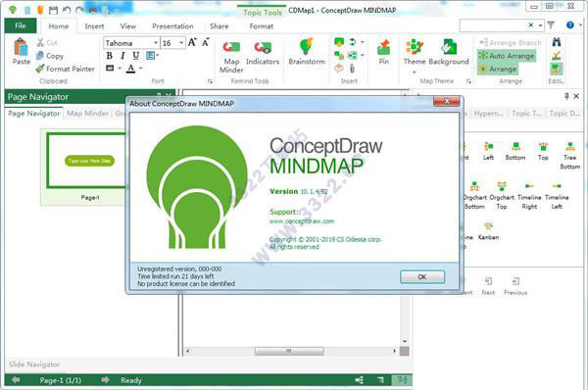Open the Help dropdown arrow
Image resolution: width=588 pixels, height=390 pixels.
580,25
